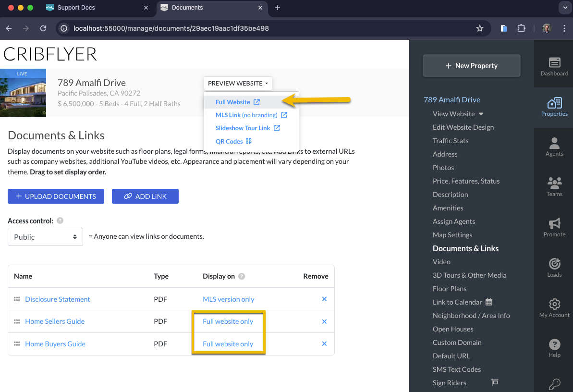This screenshot has height=392, width=573.
Task: Collapse the PREVIEW WEBSITE dropdown
Action: pos(238,84)
